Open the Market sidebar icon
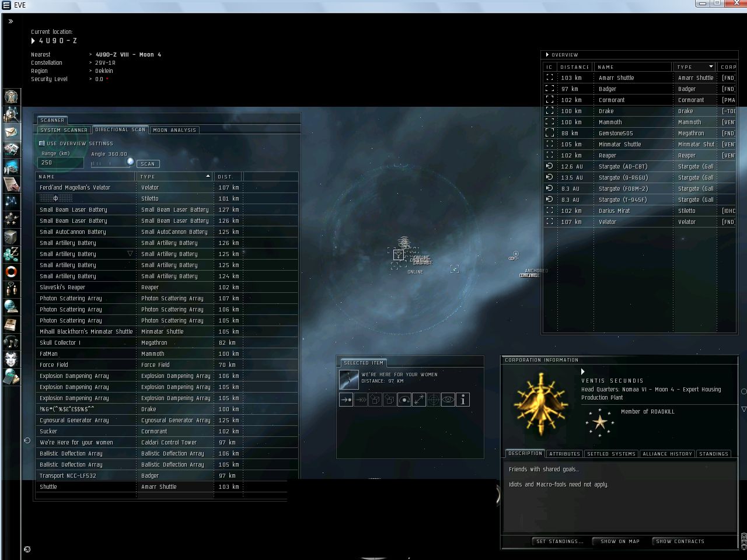 tap(11, 166)
